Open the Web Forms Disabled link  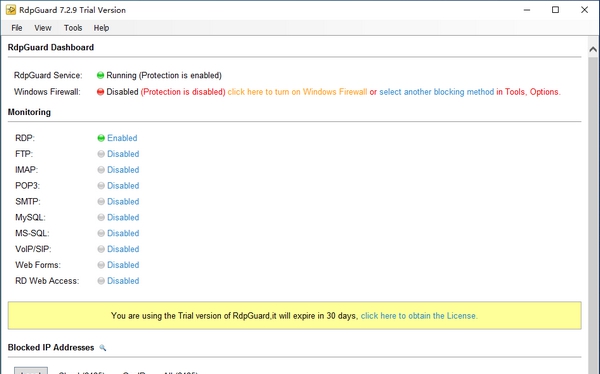tap(123, 265)
